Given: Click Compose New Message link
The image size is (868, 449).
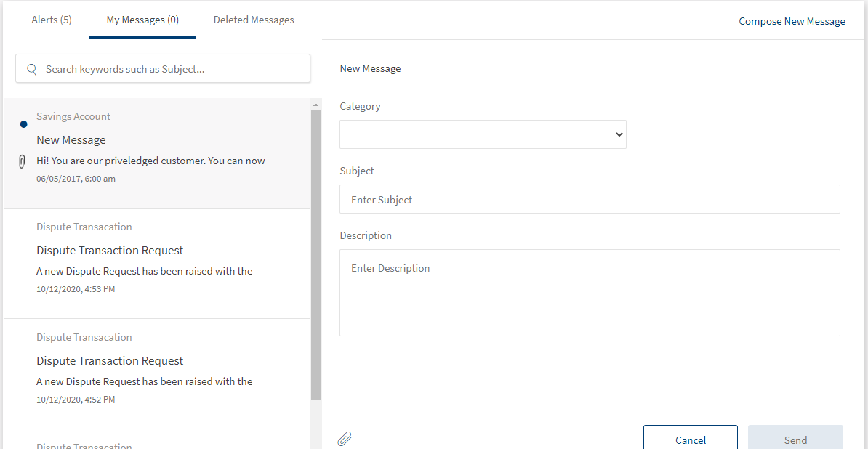Looking at the screenshot, I should [x=792, y=21].
